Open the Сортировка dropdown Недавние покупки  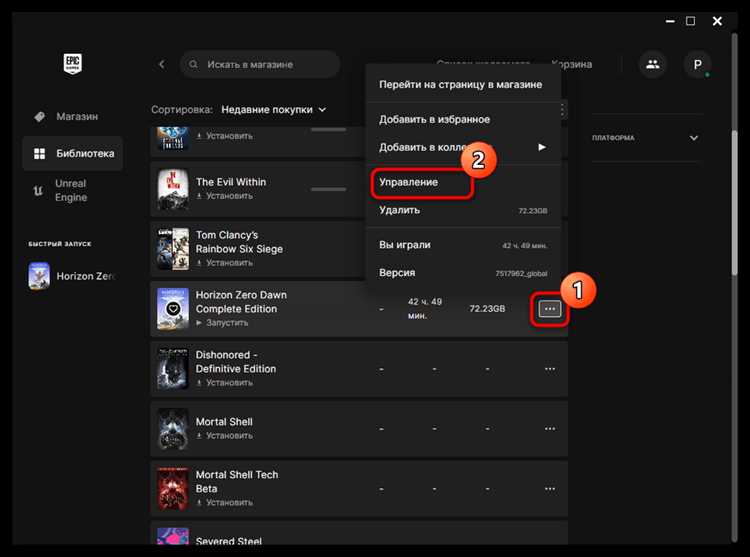(x=274, y=109)
